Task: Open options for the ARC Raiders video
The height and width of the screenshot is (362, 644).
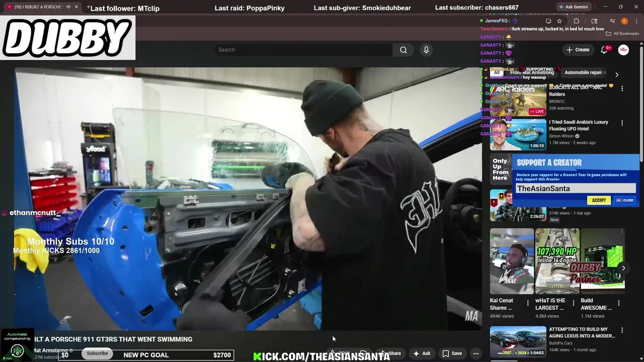Action: pyautogui.click(x=622, y=88)
